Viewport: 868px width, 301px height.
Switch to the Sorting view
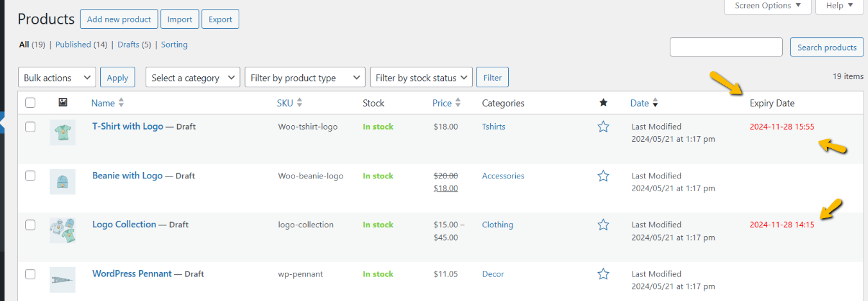[x=174, y=44]
